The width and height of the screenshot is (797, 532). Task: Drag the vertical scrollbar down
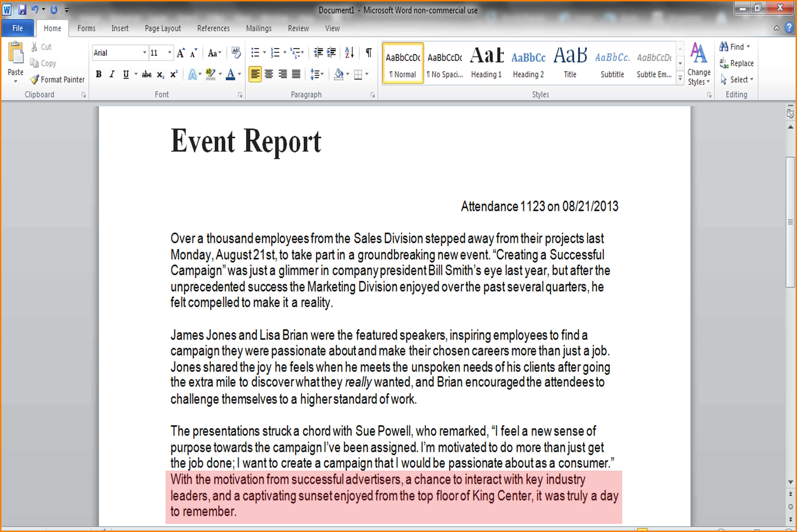click(x=789, y=184)
